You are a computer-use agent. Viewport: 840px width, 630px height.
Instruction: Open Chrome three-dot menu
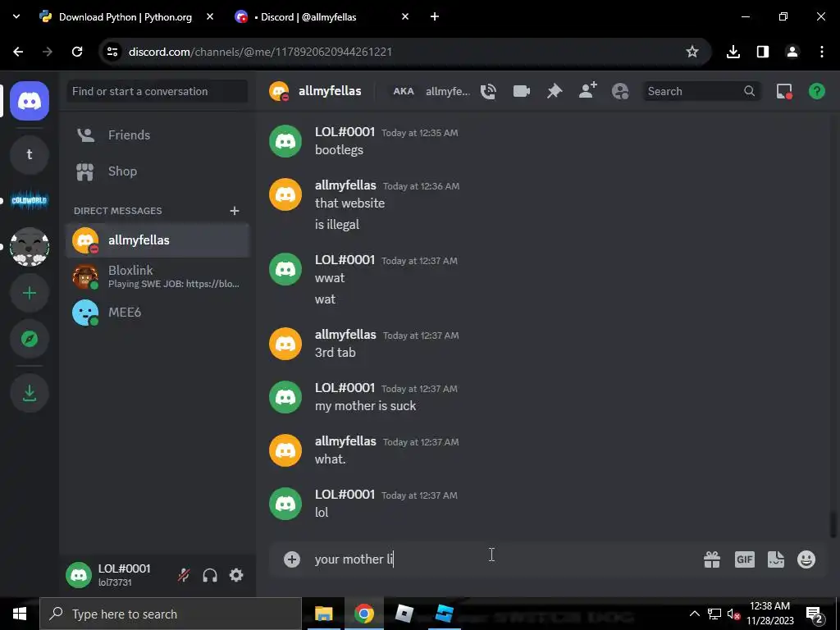coord(822,52)
